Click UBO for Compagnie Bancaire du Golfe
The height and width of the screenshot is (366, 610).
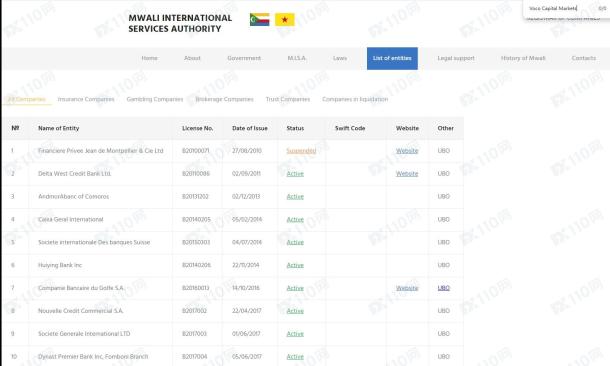coord(443,288)
